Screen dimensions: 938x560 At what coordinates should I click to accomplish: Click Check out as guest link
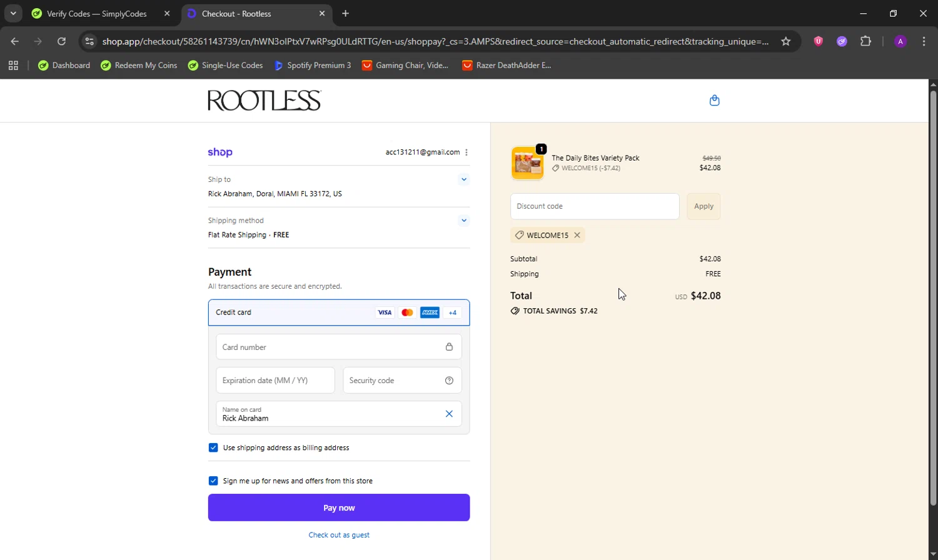click(339, 535)
